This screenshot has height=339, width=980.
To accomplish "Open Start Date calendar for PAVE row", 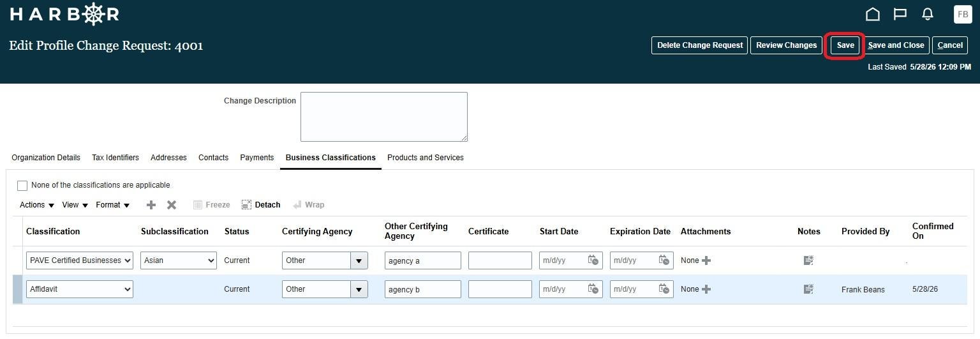I will [593, 260].
